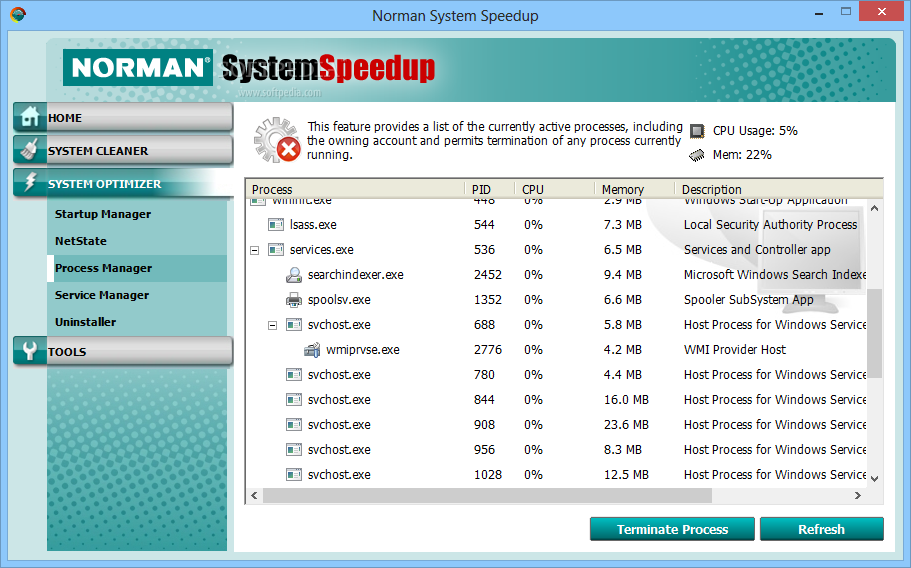Click the horizontal scrollbar thumb

[x=487, y=495]
